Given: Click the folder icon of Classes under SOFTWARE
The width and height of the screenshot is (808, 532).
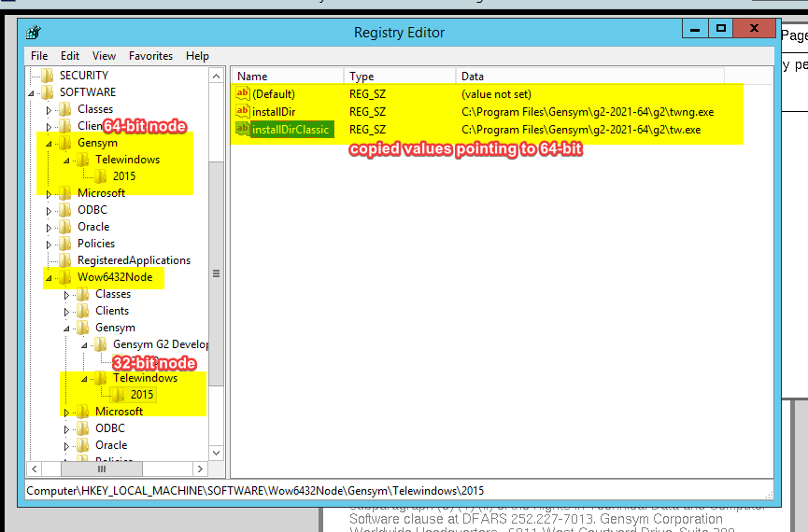Looking at the screenshot, I should [65, 109].
